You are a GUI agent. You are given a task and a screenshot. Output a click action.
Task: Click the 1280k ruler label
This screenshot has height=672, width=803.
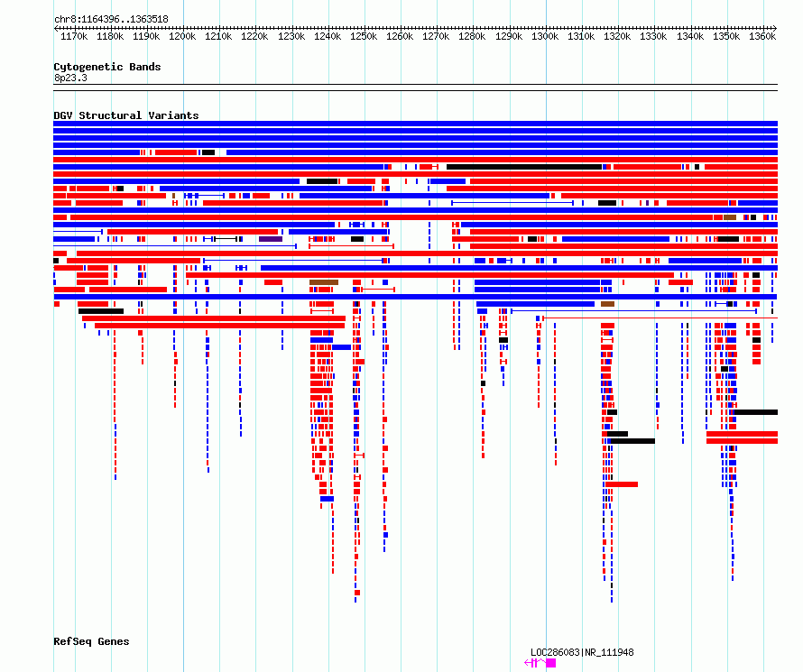(x=472, y=36)
